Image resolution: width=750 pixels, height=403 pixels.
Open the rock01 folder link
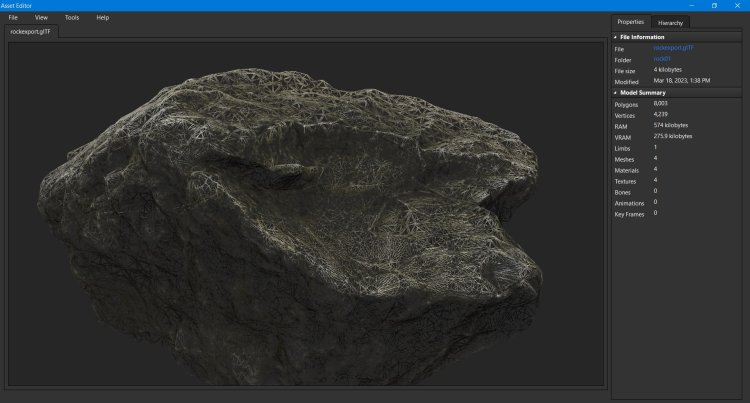tap(662, 59)
